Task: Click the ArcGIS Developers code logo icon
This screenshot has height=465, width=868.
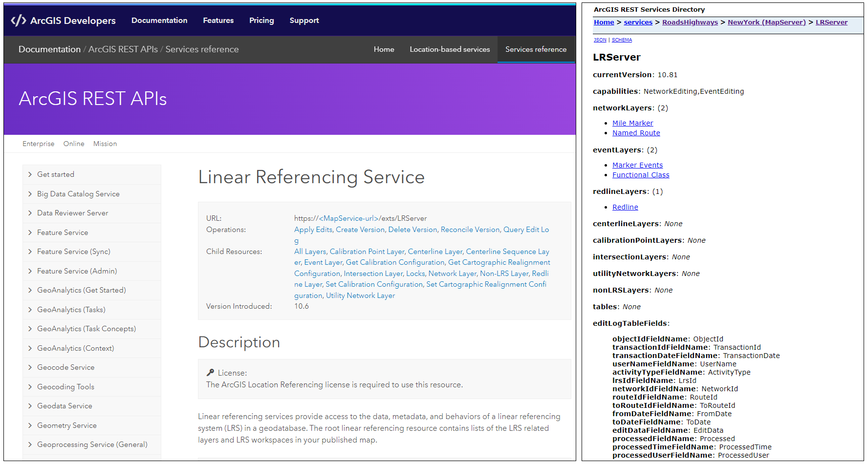Action: (19, 21)
